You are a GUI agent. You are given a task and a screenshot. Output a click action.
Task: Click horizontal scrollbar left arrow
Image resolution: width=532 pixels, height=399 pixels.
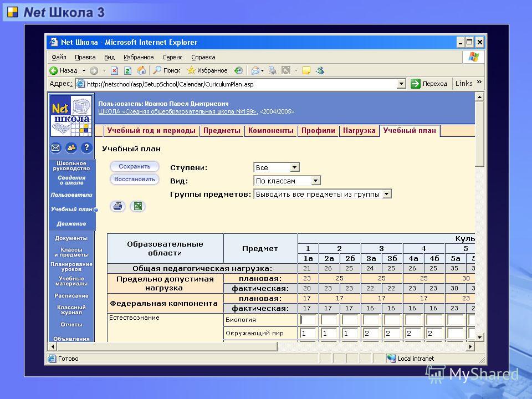point(52,346)
